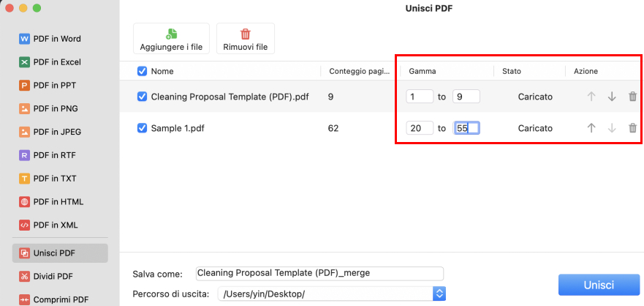Click the Conteggio pagi... column header
Image resolution: width=644 pixels, height=306 pixels.
click(360, 72)
